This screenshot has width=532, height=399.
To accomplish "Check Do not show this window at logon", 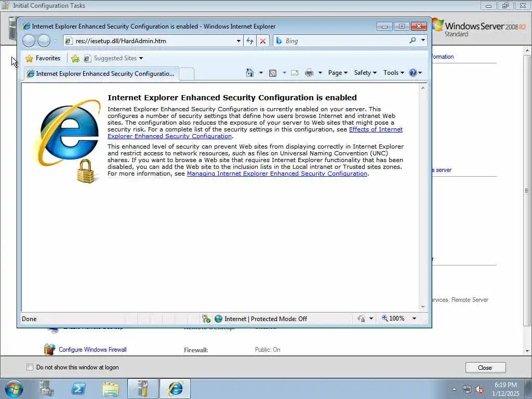I will 30,367.
